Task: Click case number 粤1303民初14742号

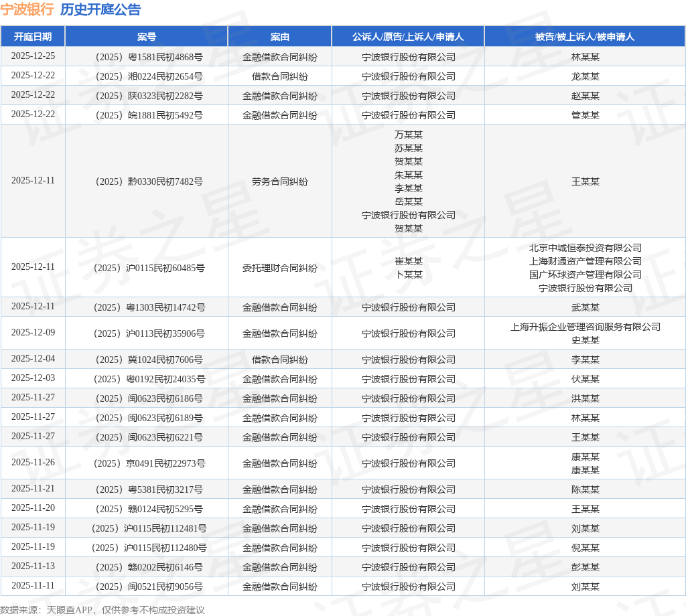Action: pos(149,308)
